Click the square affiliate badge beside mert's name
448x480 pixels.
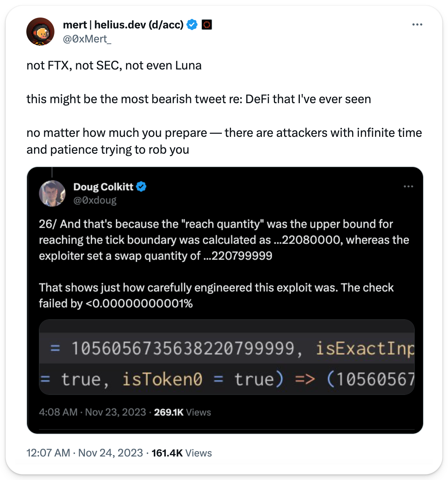pos(207,25)
